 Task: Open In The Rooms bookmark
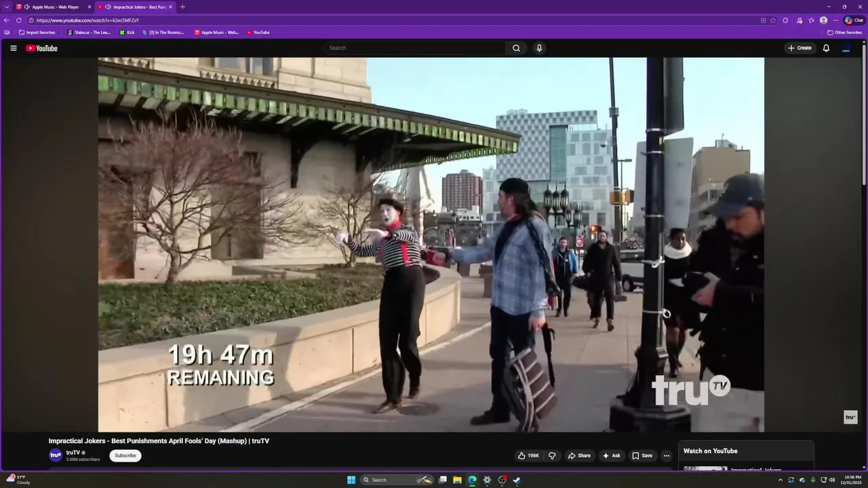click(x=163, y=33)
